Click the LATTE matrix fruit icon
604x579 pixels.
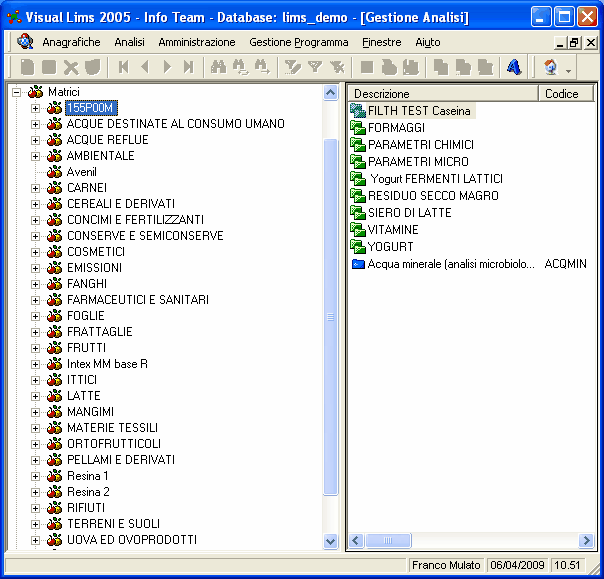[54, 396]
